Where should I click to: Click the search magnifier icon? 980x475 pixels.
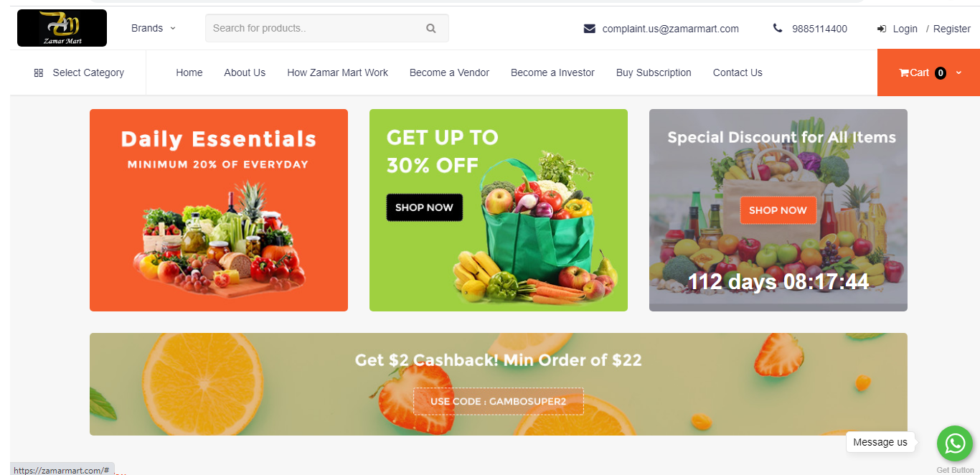[x=431, y=29]
